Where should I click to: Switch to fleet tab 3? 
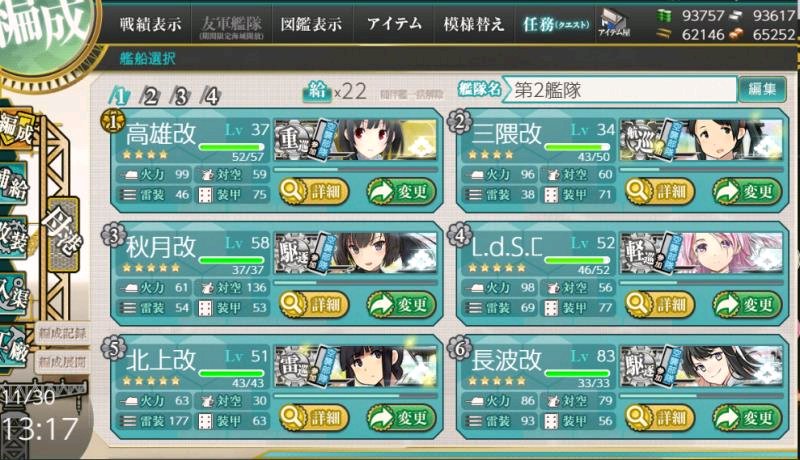(180, 95)
